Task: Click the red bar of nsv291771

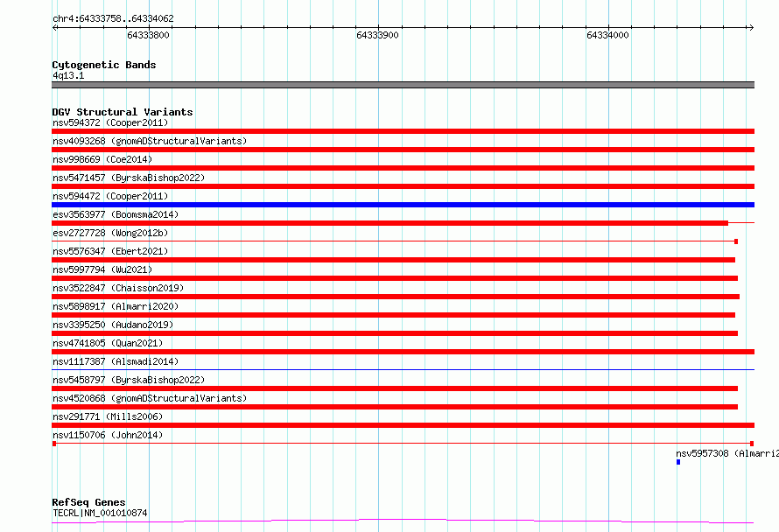Action: coord(403,425)
